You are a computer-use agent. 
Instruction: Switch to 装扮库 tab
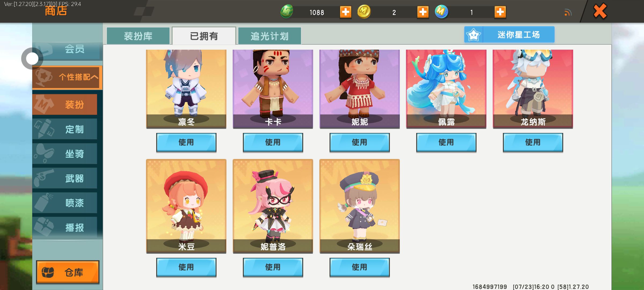138,36
